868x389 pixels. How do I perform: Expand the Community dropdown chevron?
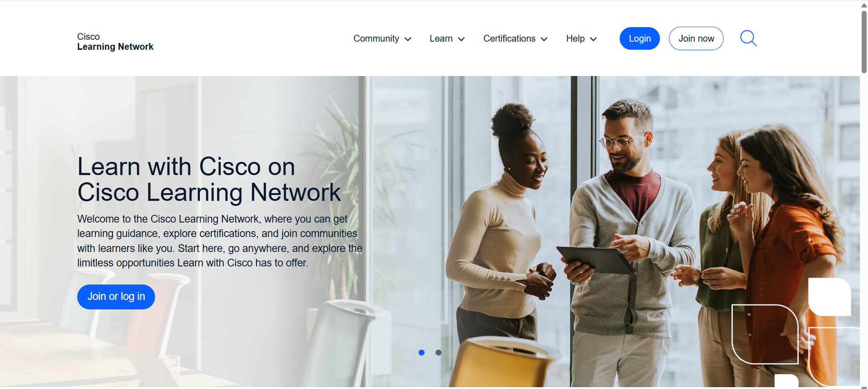[408, 39]
